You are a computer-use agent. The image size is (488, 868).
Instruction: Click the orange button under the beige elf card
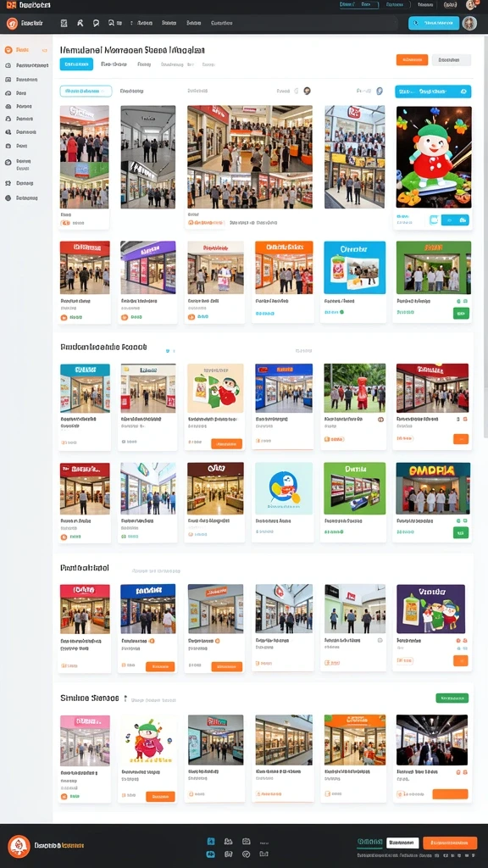point(227,443)
